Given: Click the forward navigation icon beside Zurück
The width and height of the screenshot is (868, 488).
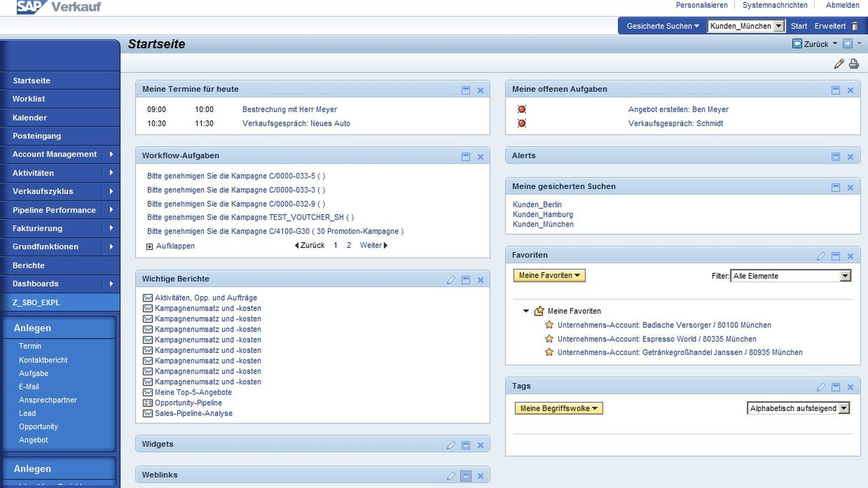Looking at the screenshot, I should 848,43.
